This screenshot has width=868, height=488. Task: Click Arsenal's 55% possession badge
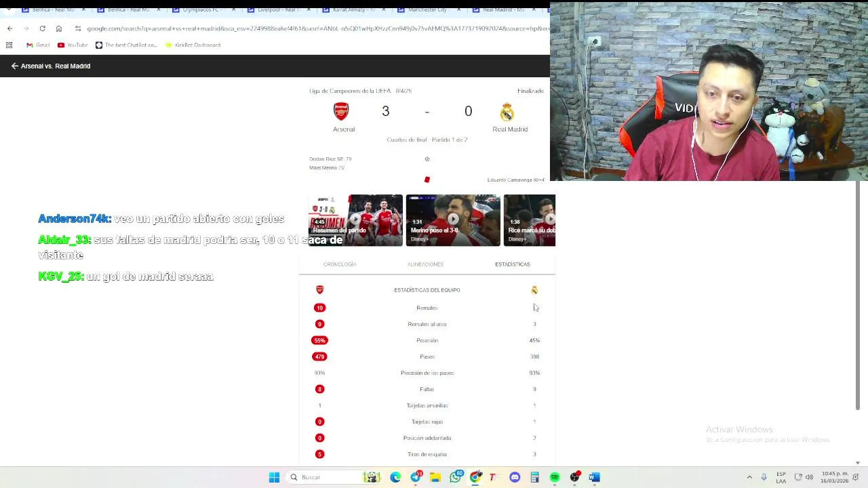click(x=319, y=340)
